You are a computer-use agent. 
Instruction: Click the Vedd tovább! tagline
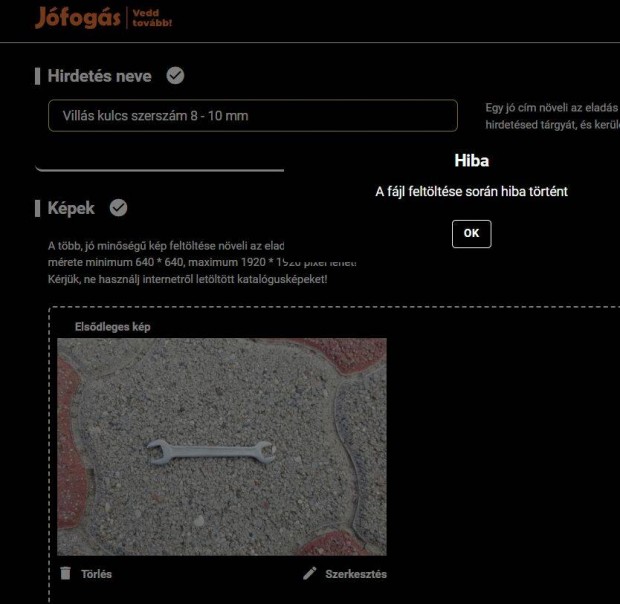click(x=152, y=18)
